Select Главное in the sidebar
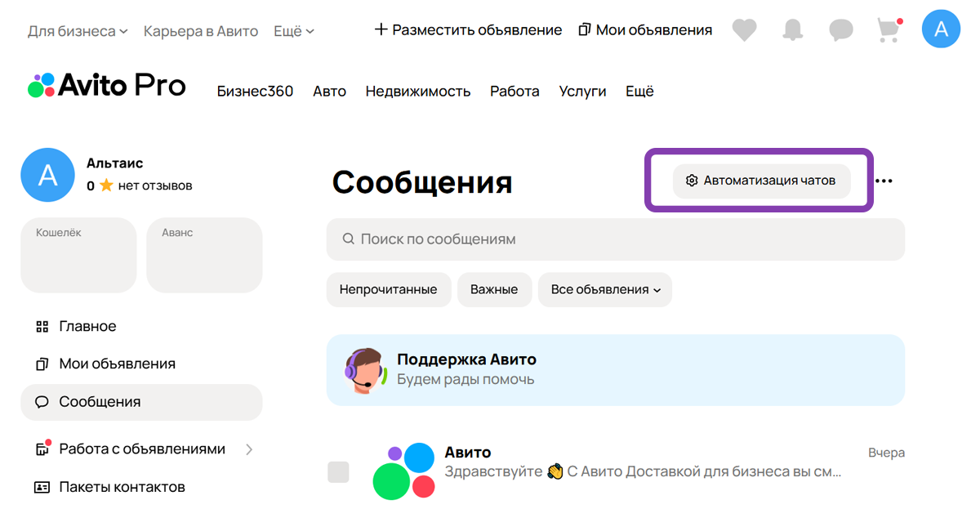Viewport: 980px width, 509px height. click(87, 325)
